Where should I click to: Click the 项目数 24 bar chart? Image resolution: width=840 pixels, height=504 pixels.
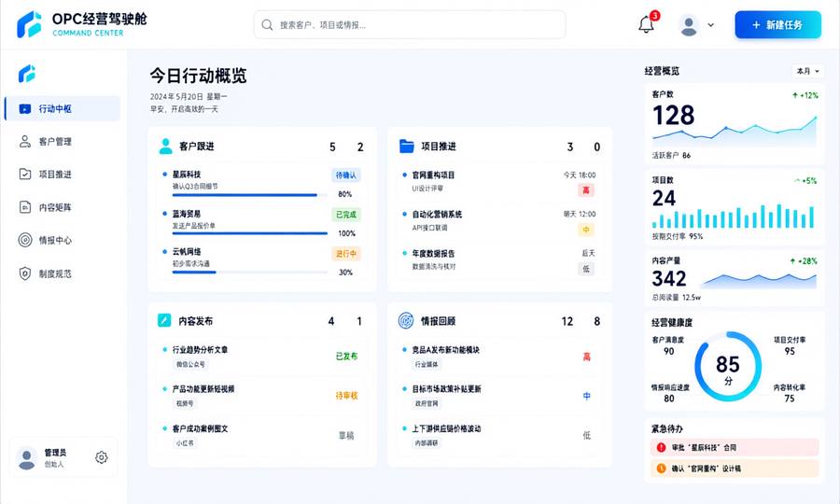click(735, 216)
